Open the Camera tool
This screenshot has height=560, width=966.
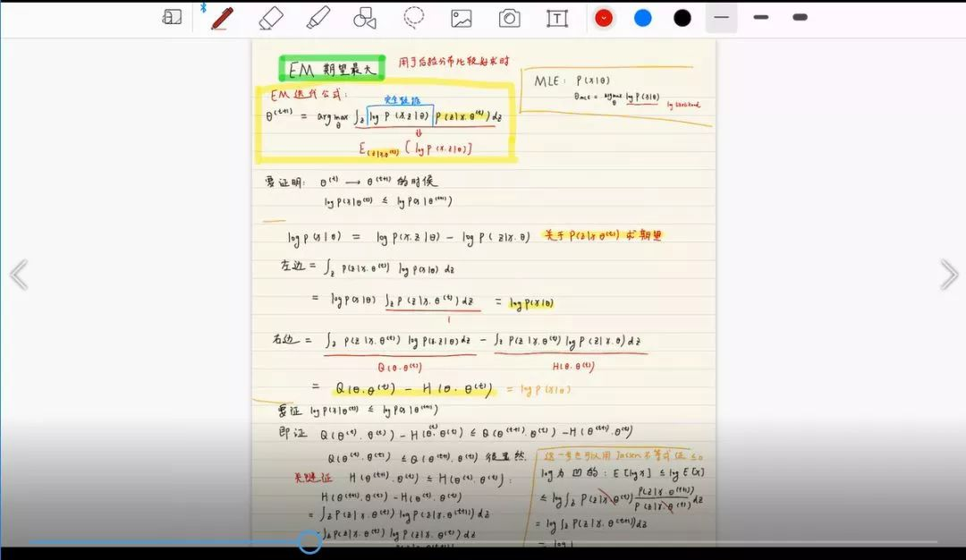click(x=510, y=19)
